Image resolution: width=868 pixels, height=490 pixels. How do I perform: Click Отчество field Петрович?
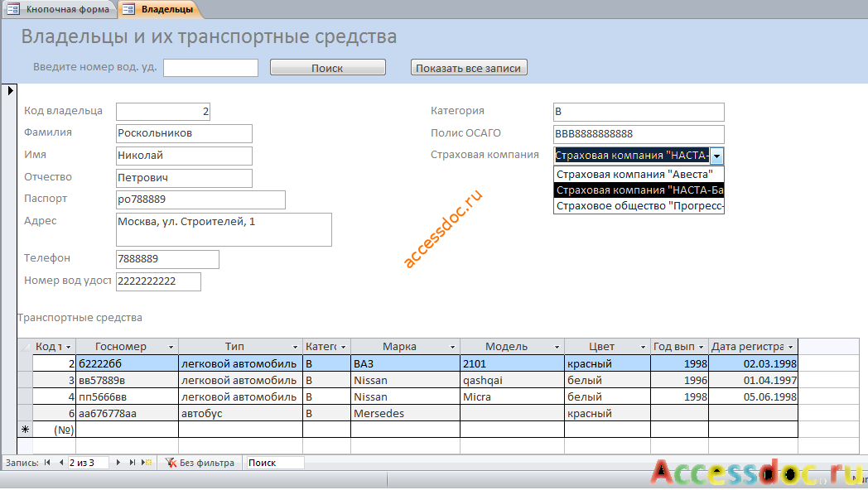tap(184, 178)
